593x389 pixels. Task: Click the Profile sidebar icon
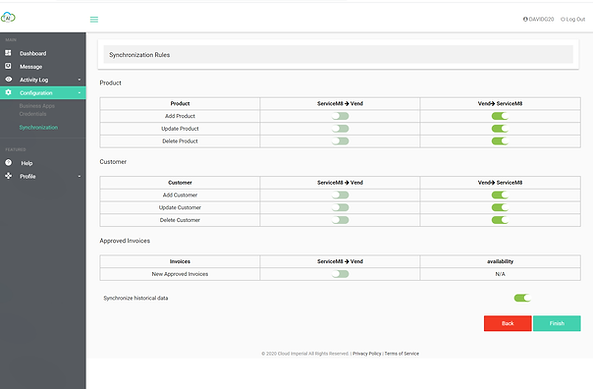tap(8, 176)
